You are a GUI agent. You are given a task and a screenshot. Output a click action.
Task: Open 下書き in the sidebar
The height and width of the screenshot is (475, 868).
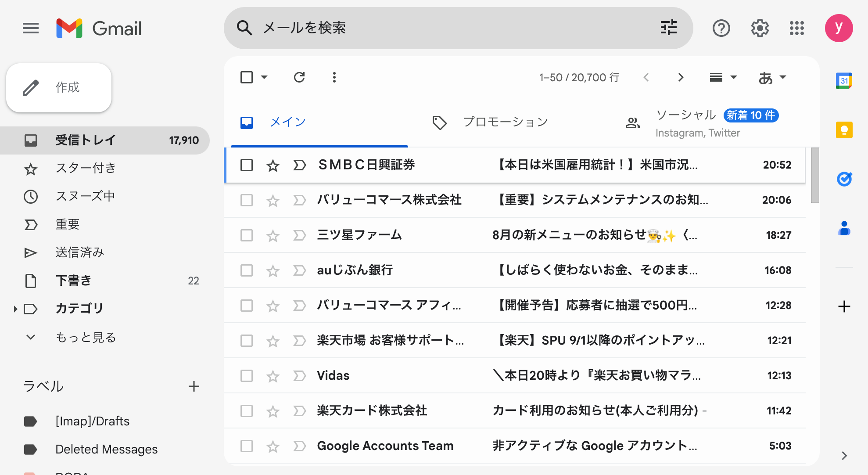click(x=104, y=281)
